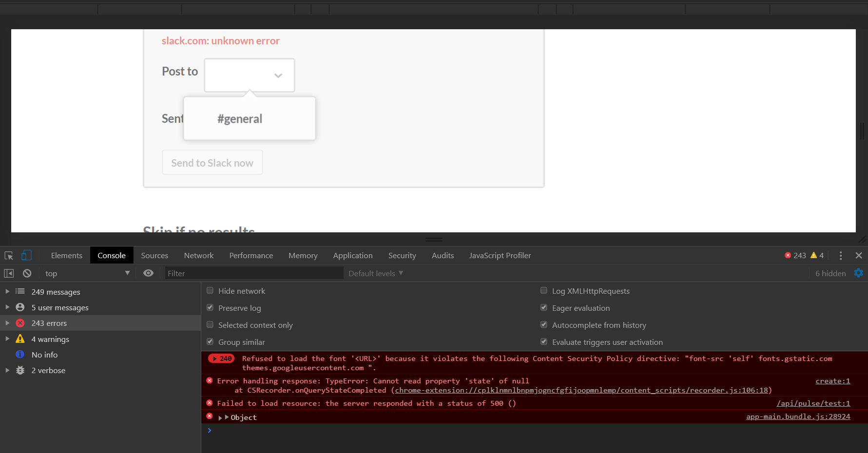Expand the 249 messages group

(7, 291)
